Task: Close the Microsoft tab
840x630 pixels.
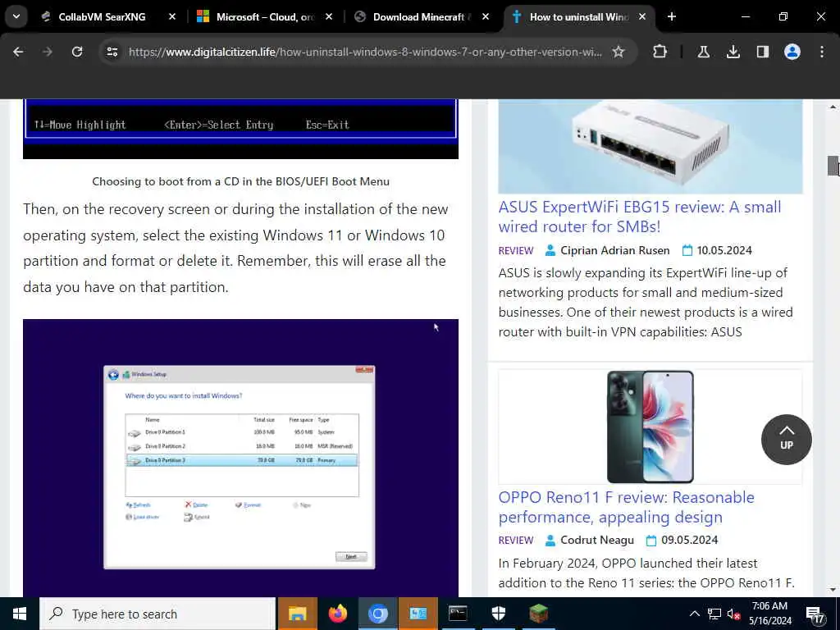Action: (x=329, y=17)
